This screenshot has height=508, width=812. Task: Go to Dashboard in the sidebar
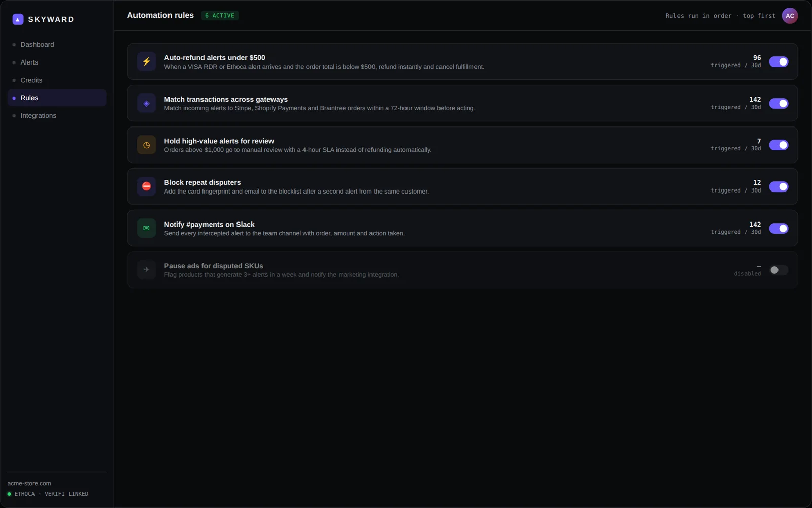click(57, 45)
